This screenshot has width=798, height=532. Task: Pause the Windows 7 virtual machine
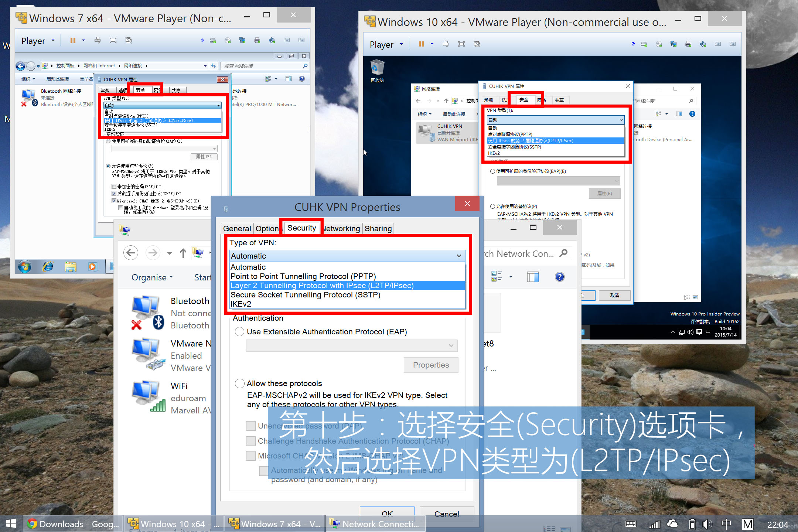pyautogui.click(x=73, y=40)
